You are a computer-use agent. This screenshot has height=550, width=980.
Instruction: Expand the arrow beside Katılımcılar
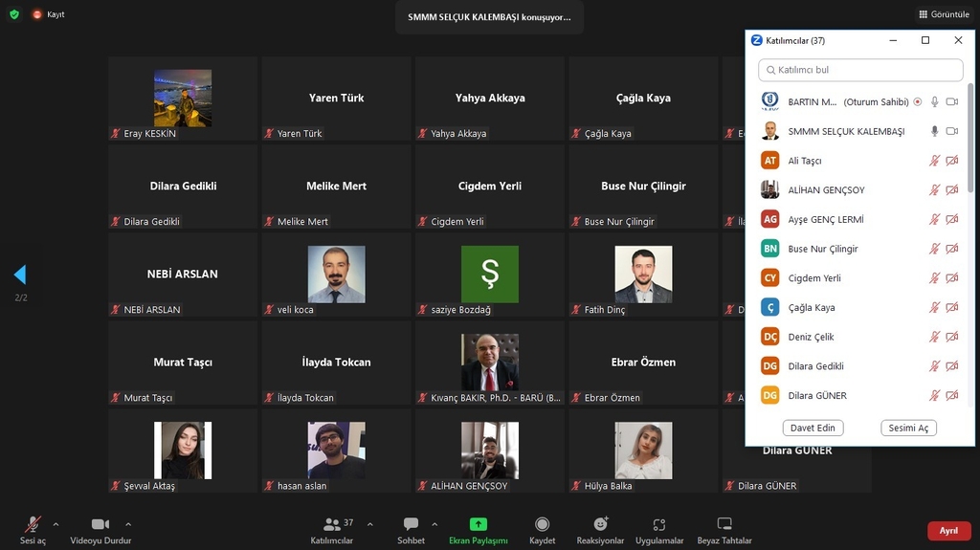pos(370,524)
